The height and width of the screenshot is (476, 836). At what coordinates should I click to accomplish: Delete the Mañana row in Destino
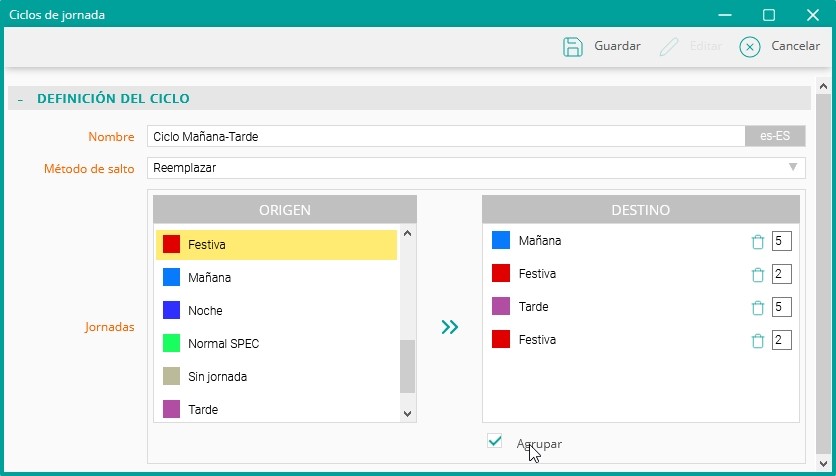758,241
